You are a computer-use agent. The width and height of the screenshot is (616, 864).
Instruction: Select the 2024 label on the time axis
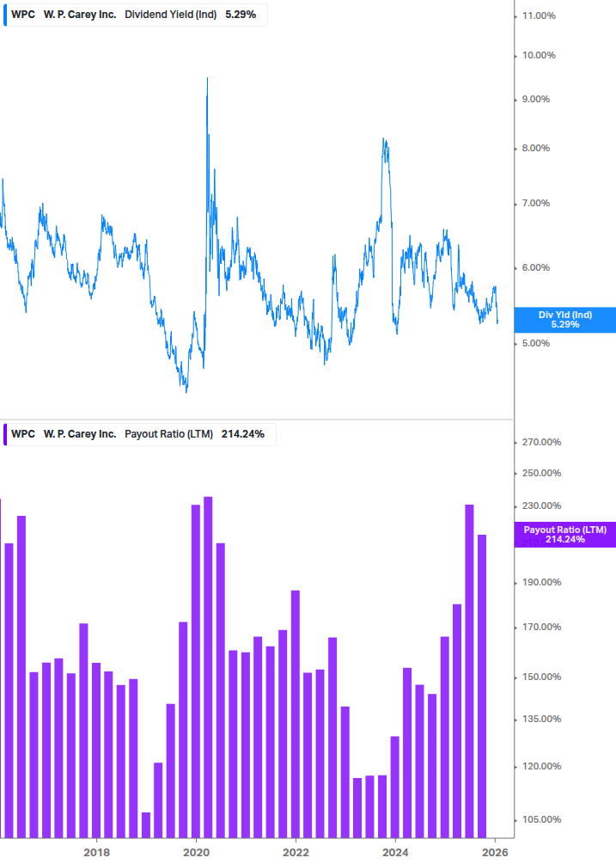[395, 852]
